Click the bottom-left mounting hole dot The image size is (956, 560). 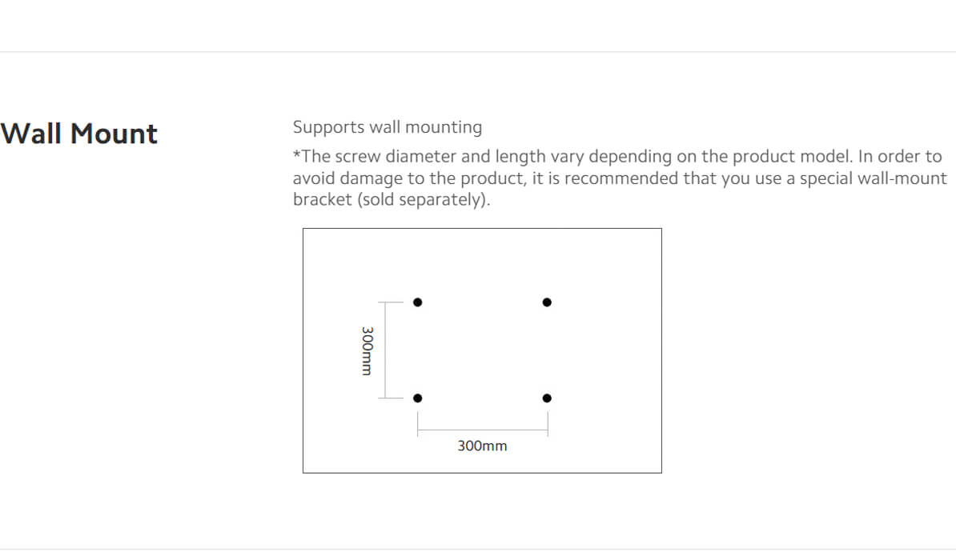pyautogui.click(x=417, y=398)
